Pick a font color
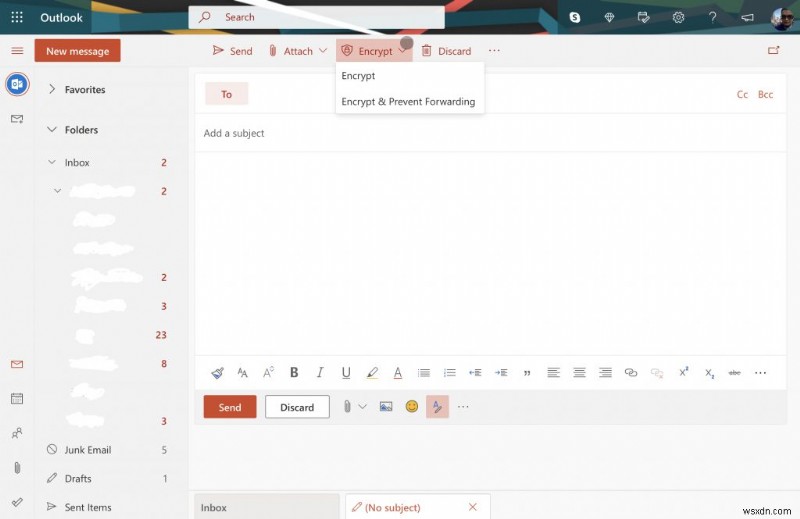Image resolution: width=800 pixels, height=519 pixels. coord(398,372)
